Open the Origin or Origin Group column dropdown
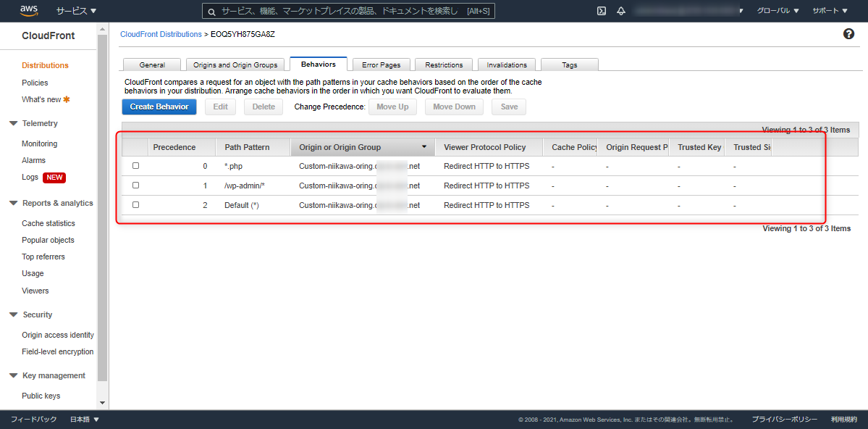The width and height of the screenshot is (868, 429). pos(424,146)
